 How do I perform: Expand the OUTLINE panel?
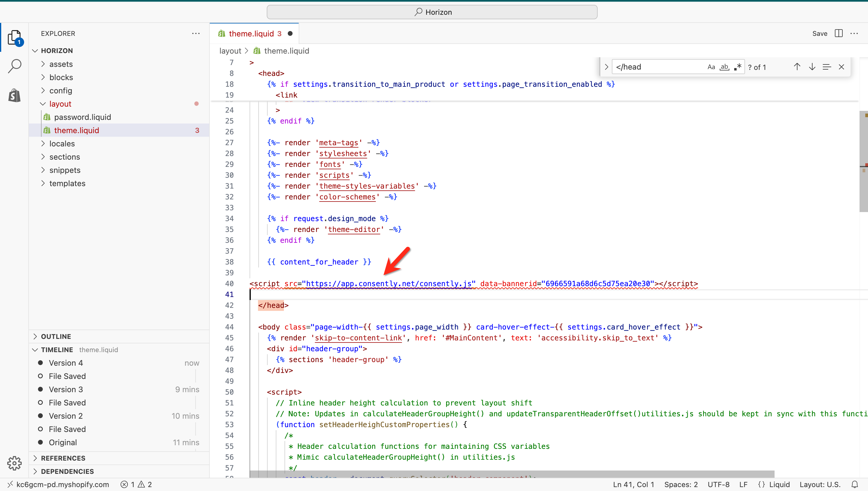pos(56,336)
